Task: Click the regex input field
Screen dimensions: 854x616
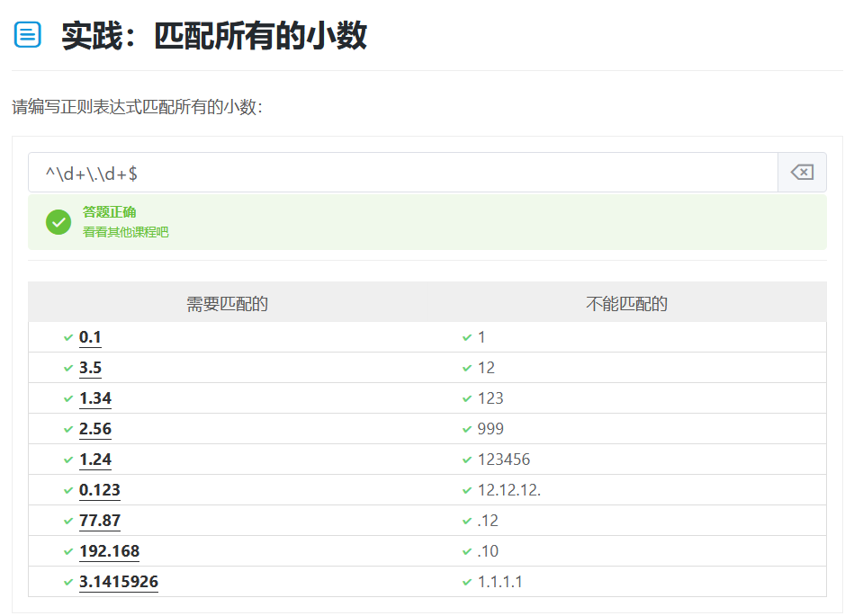Action: (402, 173)
